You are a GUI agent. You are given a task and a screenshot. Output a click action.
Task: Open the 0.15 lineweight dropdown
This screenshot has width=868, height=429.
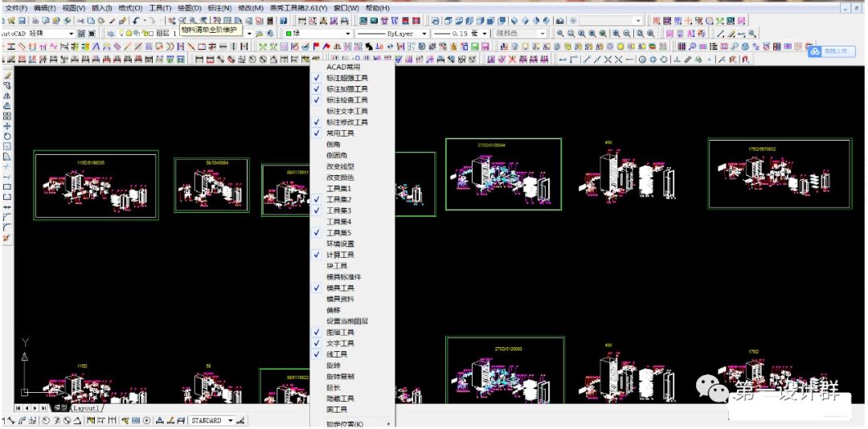pos(485,33)
